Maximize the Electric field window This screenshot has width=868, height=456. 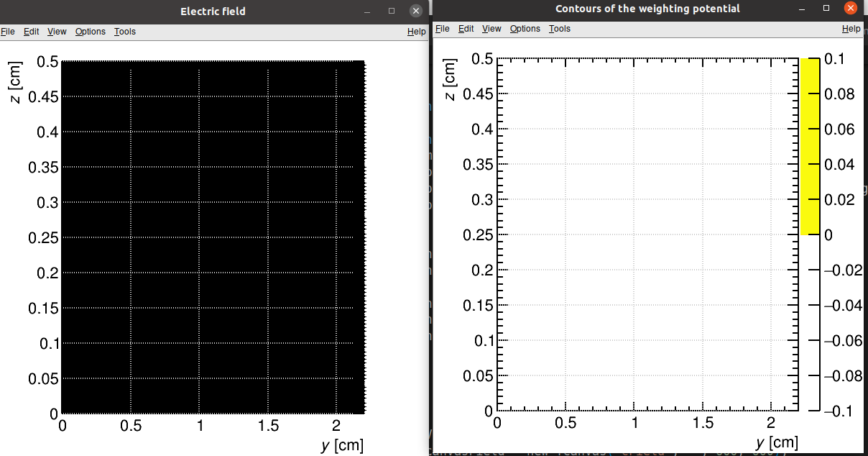[392, 11]
